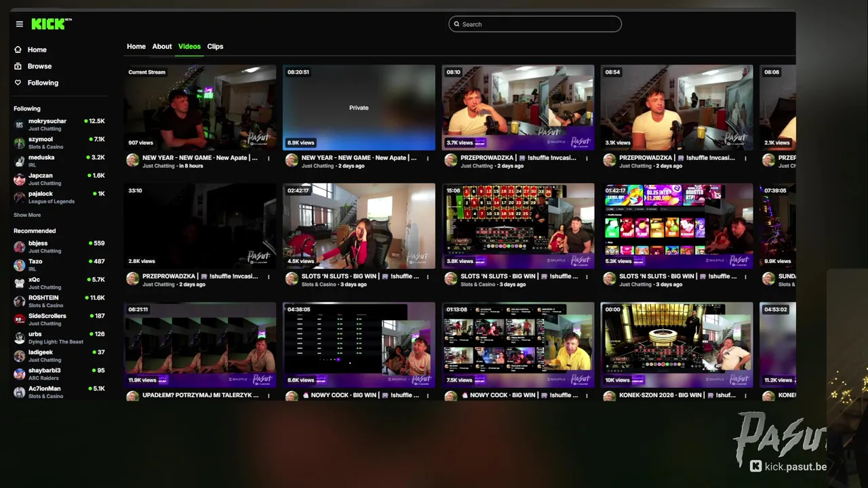The image size is (868, 488).
Task: Open the 04:38:05 video thumbnail
Action: point(359,344)
